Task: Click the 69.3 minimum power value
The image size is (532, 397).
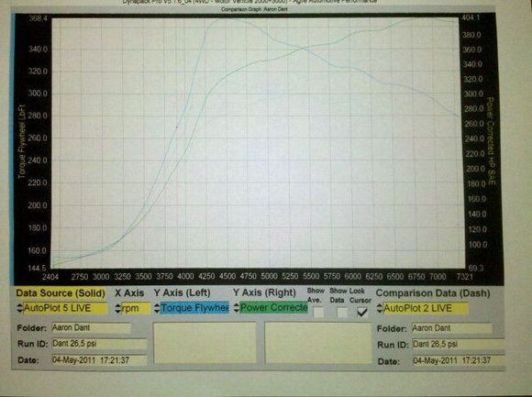Action: click(476, 268)
